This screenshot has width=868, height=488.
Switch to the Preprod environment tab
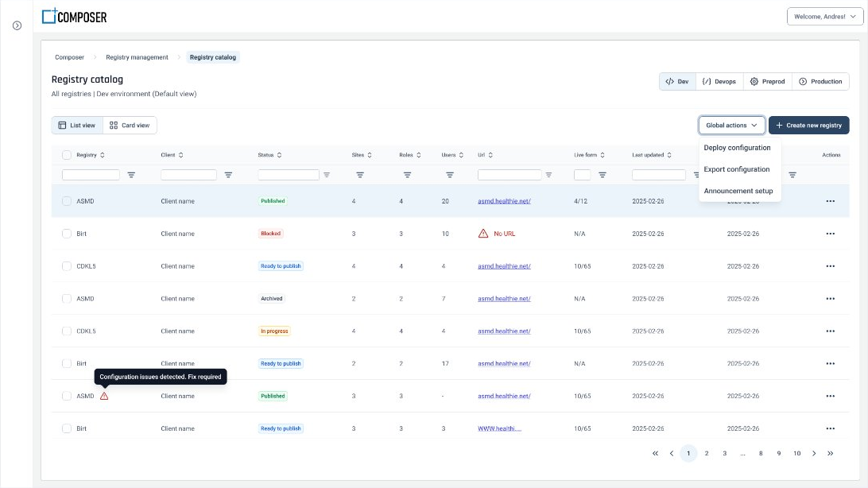[x=767, y=81]
